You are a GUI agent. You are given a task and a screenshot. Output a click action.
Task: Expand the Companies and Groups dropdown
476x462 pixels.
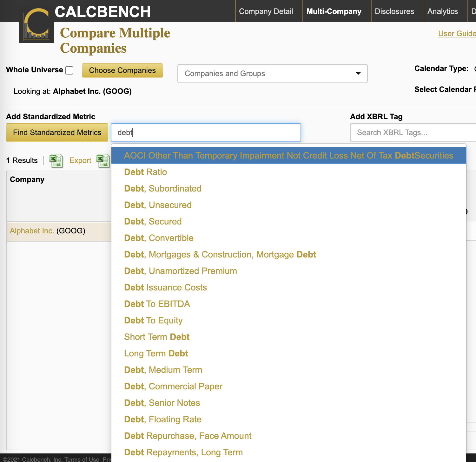coord(272,74)
